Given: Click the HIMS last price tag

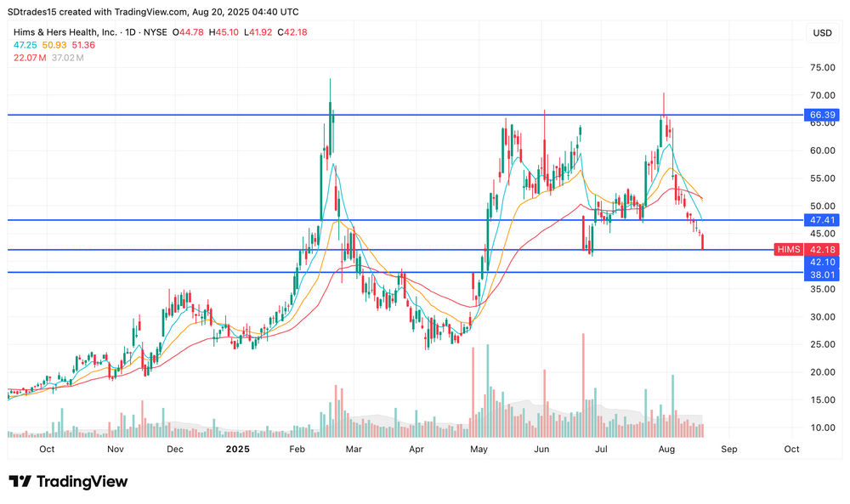Looking at the screenshot, I should click(789, 249).
